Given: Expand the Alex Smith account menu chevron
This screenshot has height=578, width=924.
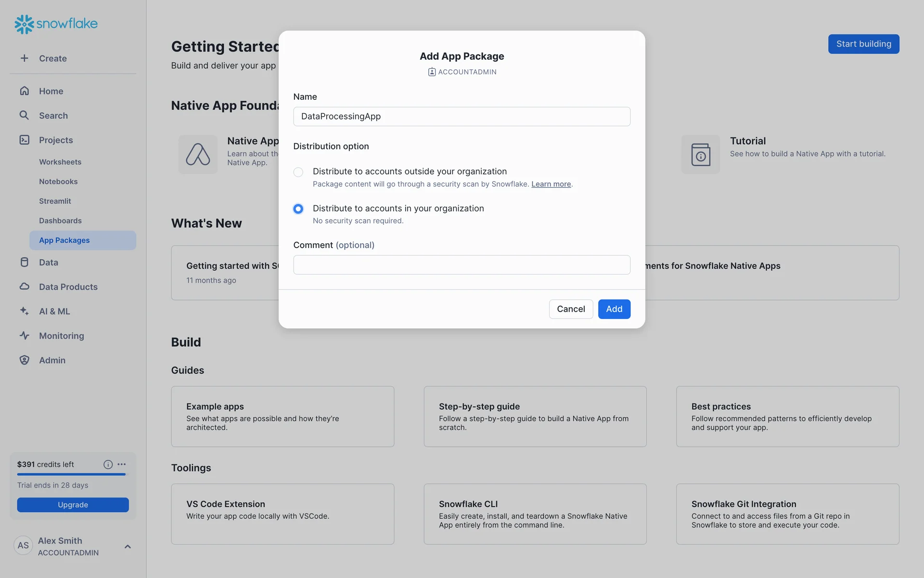Looking at the screenshot, I should (128, 547).
